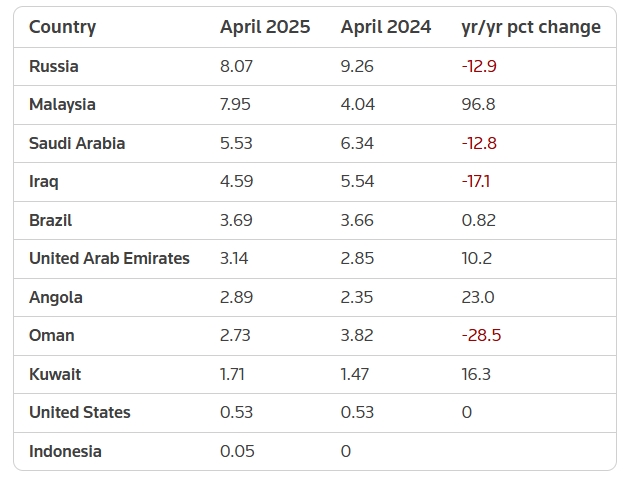Select the Iraq country cell
Screen dimensions: 628x478
pos(44,181)
